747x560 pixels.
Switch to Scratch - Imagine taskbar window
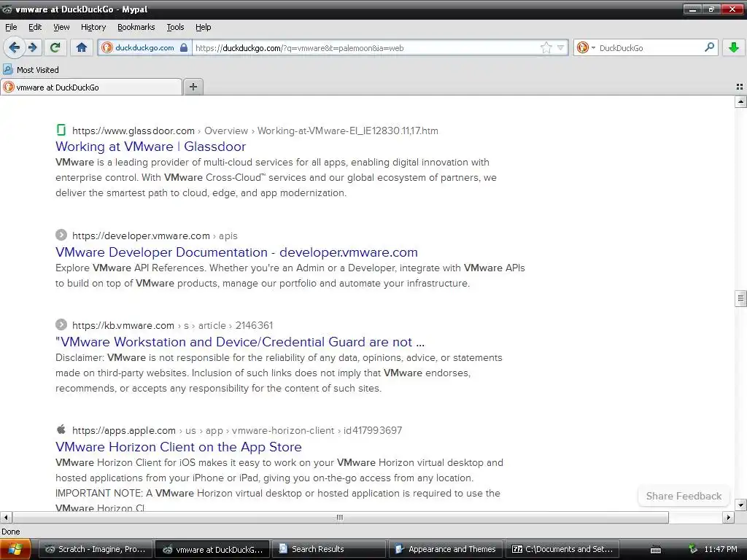(x=95, y=549)
